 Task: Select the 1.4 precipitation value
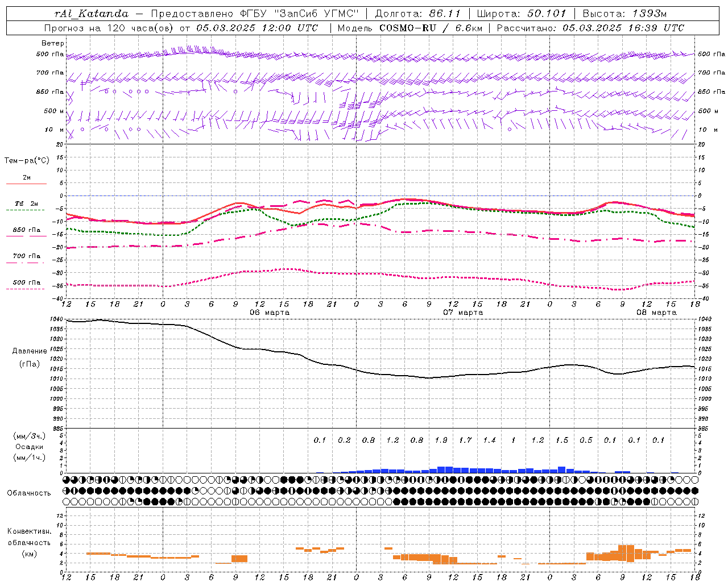click(489, 440)
